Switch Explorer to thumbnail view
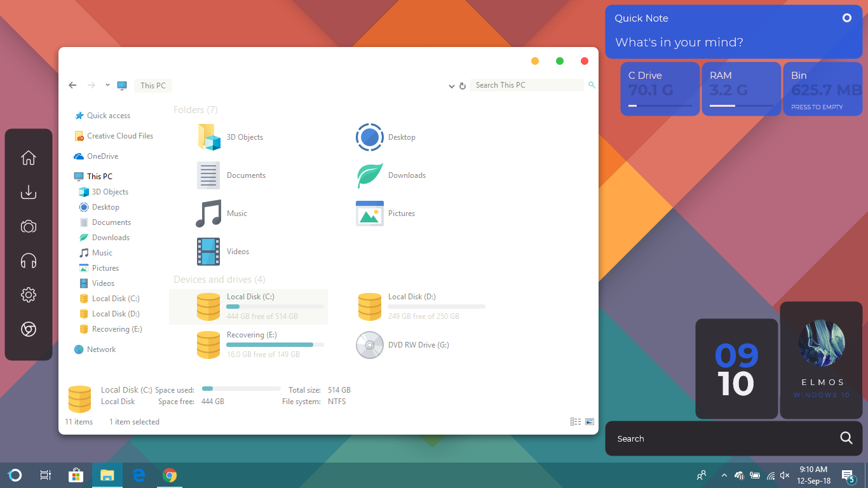The image size is (868, 488). point(590,421)
